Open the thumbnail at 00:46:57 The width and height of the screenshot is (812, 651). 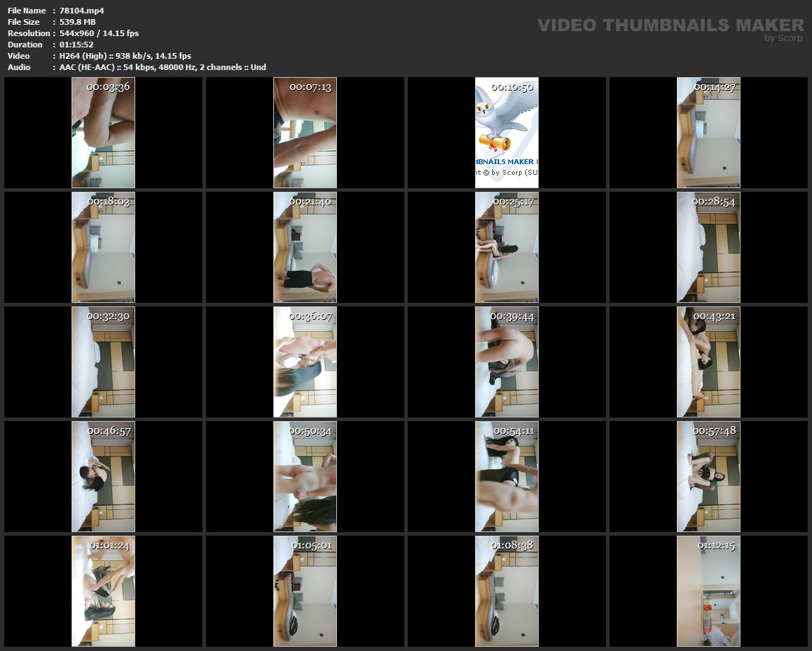tap(103, 476)
